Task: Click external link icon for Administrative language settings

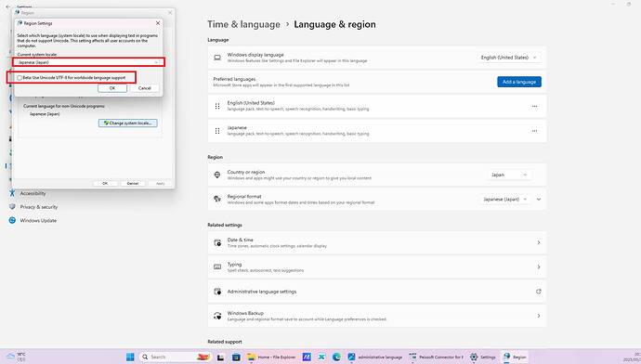Action: (x=539, y=292)
